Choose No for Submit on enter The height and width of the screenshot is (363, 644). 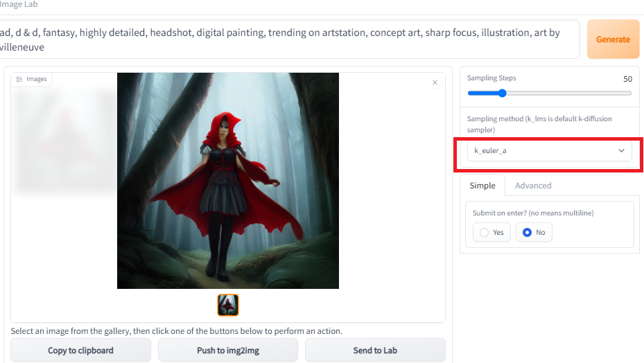coord(534,233)
